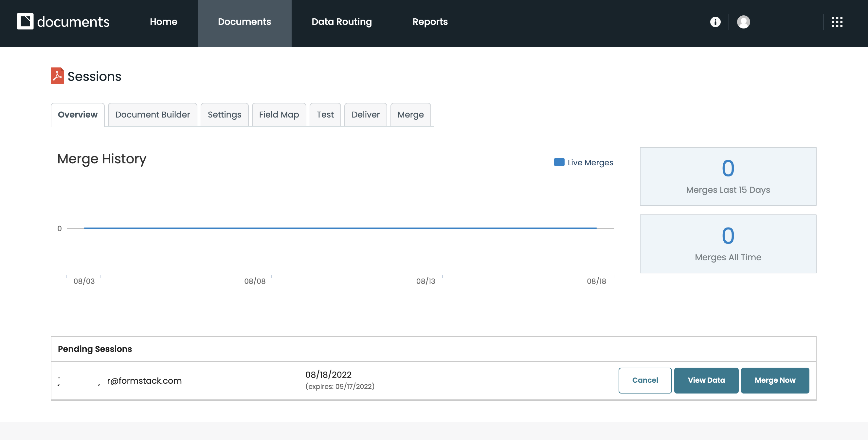Open the Merge tab
The height and width of the screenshot is (440, 868).
410,115
